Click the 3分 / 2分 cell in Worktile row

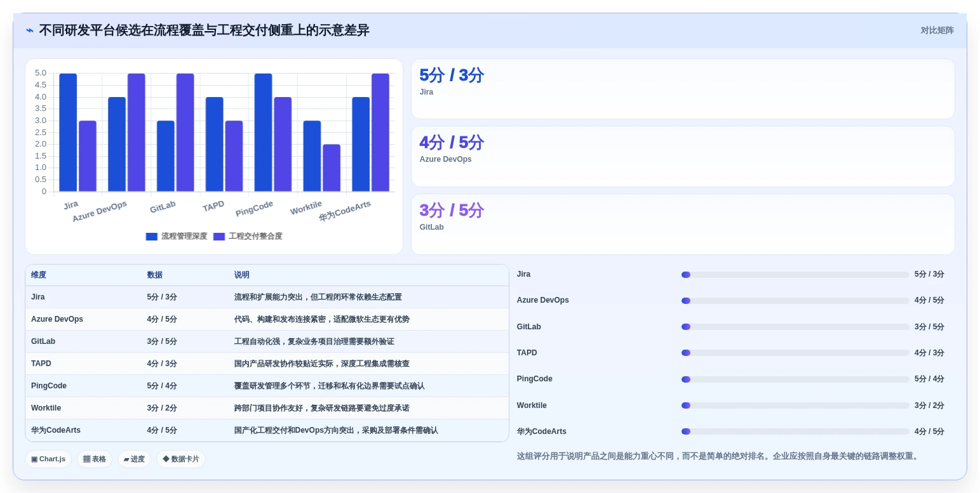pos(162,408)
